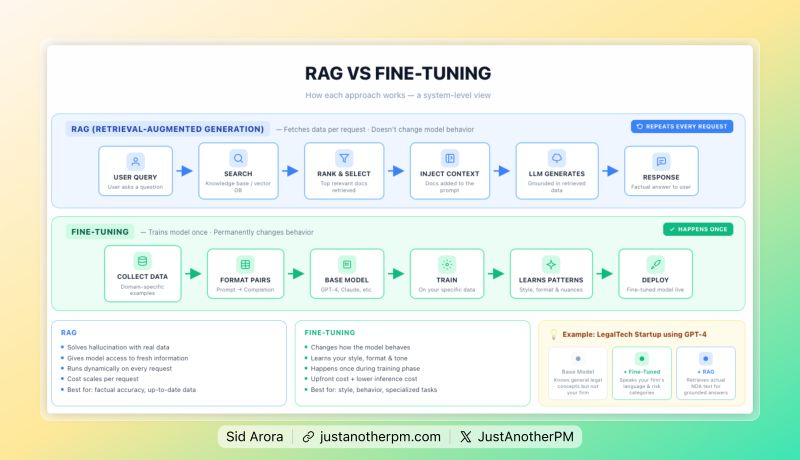Click the Inject Context icon
Viewport: 800px width, 460px height.
(x=449, y=158)
